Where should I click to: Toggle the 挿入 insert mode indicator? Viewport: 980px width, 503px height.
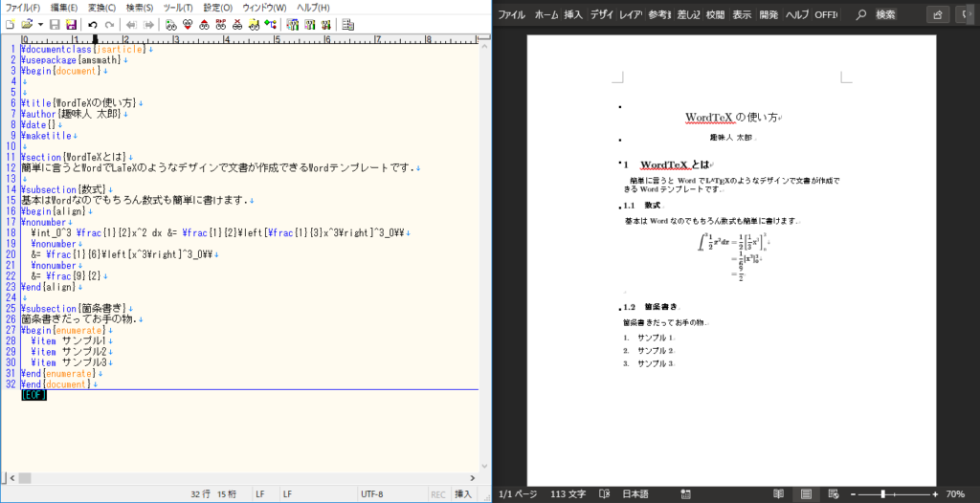tap(463, 493)
